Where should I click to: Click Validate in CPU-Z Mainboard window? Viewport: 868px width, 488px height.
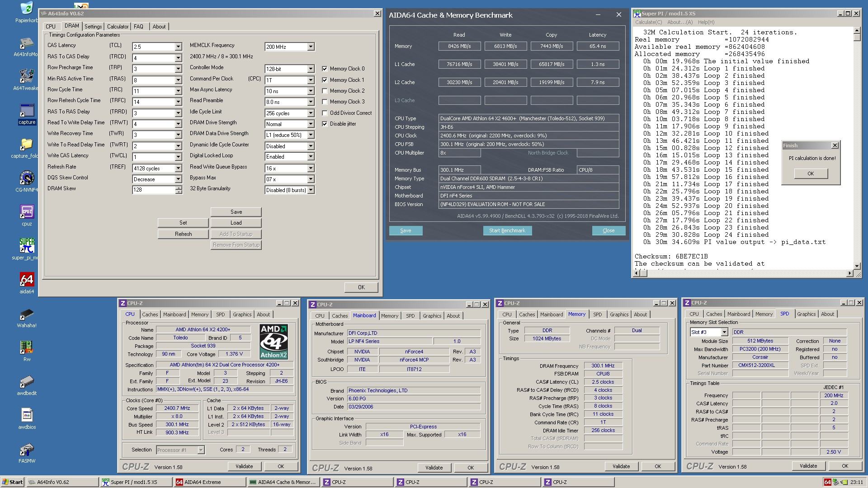434,468
